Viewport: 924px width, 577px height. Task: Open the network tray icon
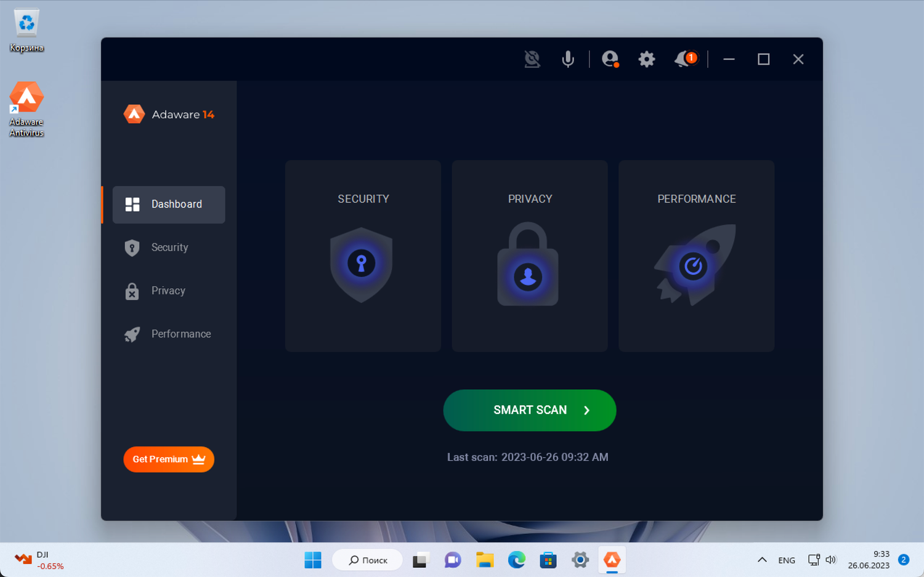[x=814, y=560]
